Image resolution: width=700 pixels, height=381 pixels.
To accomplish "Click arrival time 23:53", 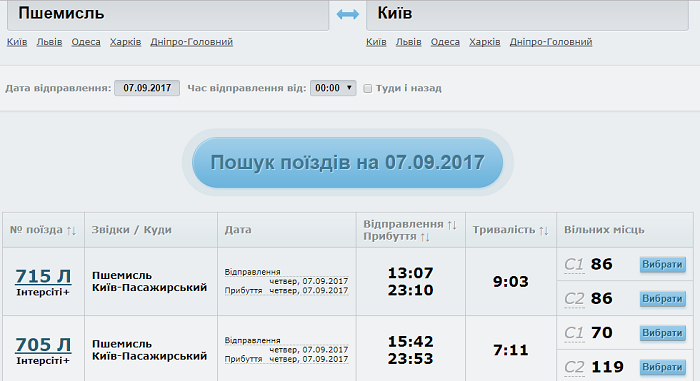I will pyautogui.click(x=410, y=359).
